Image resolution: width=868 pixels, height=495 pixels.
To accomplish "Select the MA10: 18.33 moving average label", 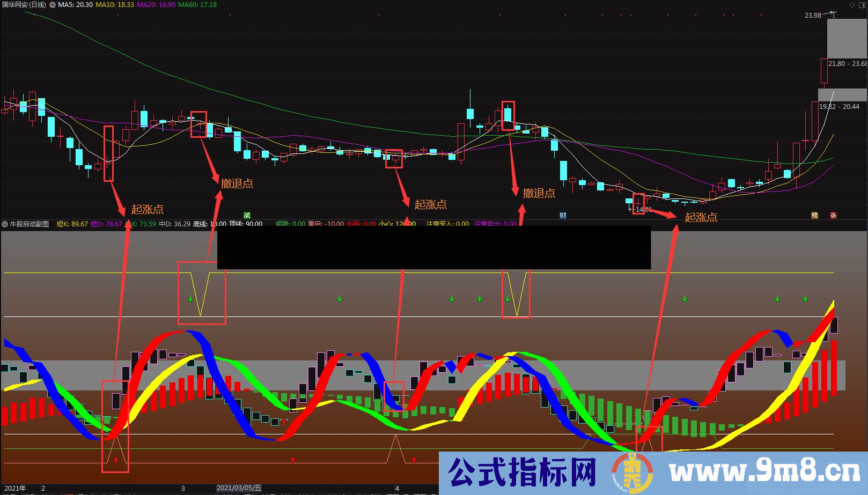I will 115,5.
